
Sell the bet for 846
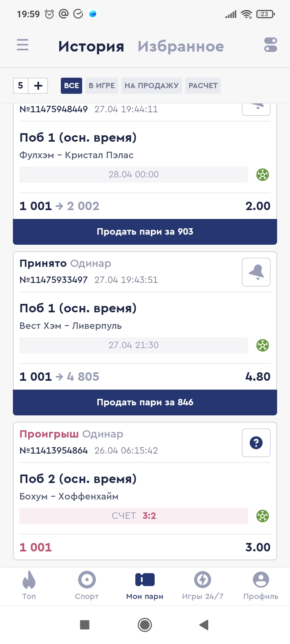(145, 402)
